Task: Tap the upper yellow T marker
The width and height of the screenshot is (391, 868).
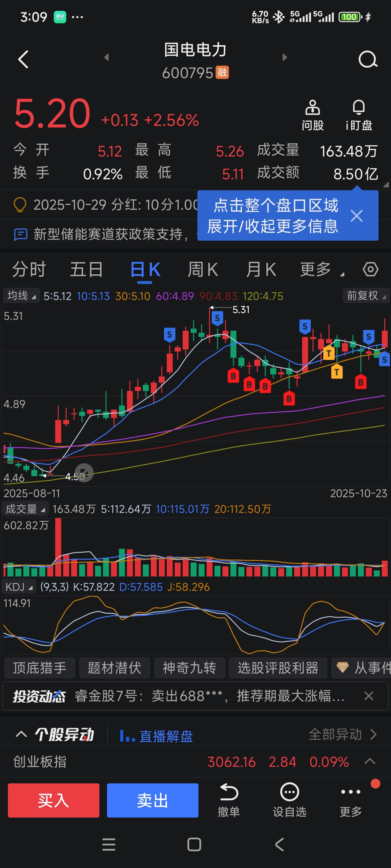Action: [x=329, y=353]
